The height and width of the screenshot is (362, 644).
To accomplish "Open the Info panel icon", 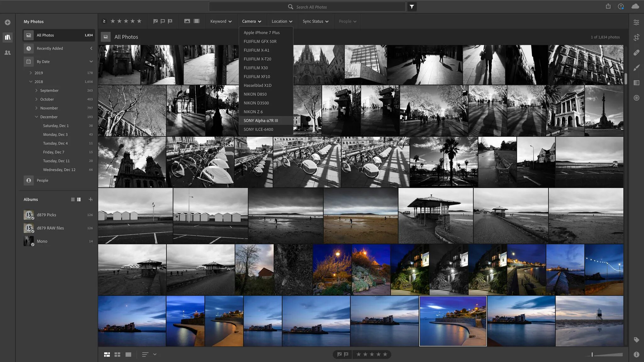I will click(636, 354).
